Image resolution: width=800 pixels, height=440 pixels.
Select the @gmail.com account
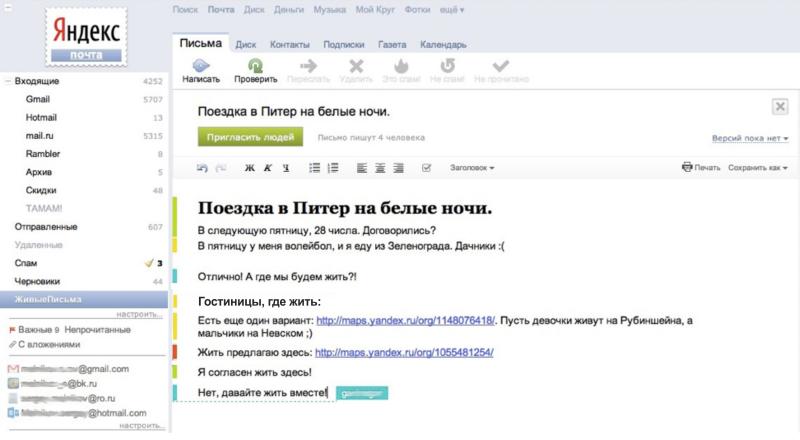[x=68, y=369]
